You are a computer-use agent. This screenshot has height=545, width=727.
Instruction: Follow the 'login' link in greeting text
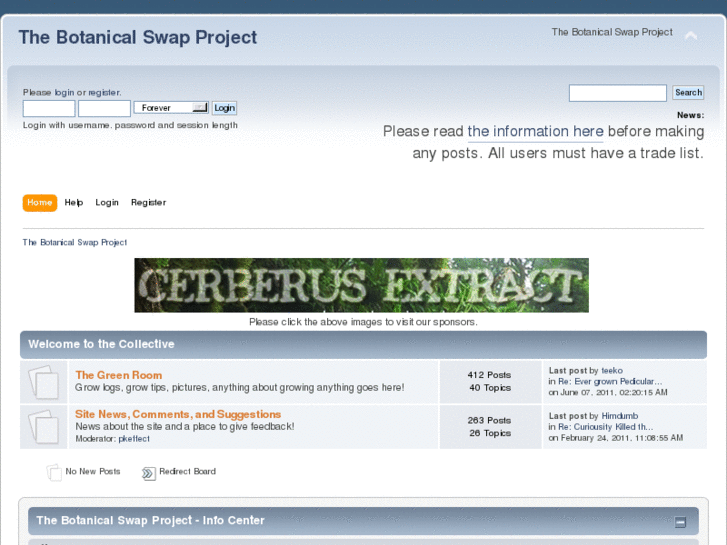(x=64, y=92)
